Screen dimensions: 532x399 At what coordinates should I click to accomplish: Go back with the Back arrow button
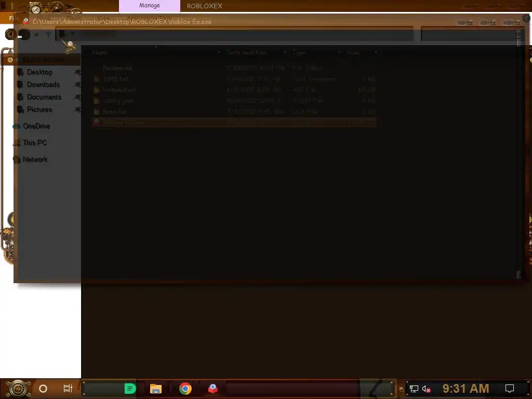[10, 34]
